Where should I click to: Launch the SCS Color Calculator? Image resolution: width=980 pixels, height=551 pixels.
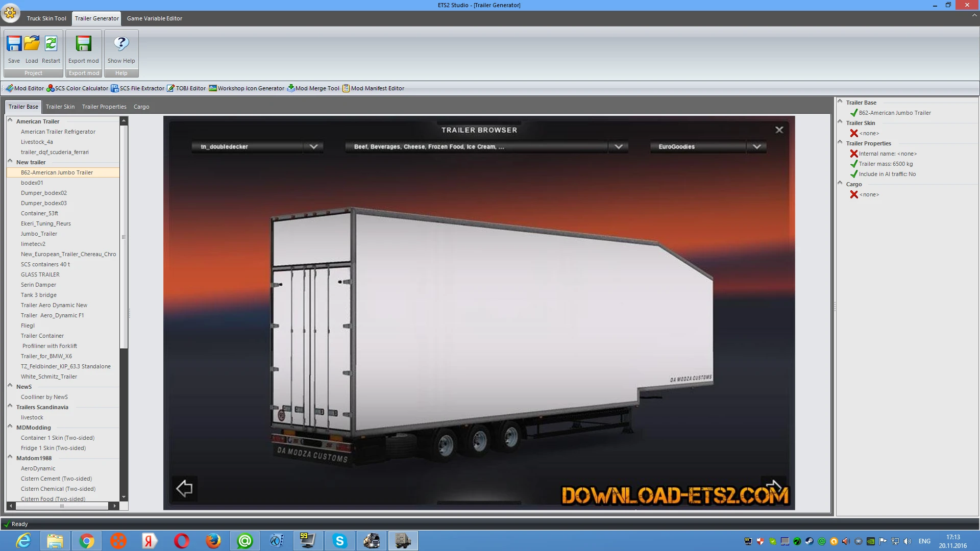[x=78, y=88]
